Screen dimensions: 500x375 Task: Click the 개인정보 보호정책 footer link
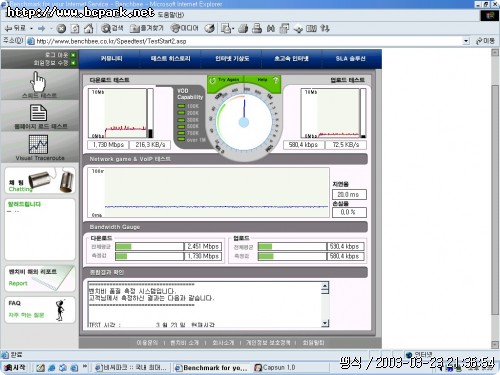268,343
